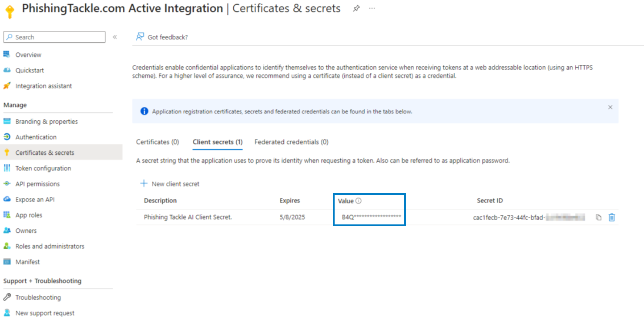
Task: Open App roles
Action: pos(29,215)
